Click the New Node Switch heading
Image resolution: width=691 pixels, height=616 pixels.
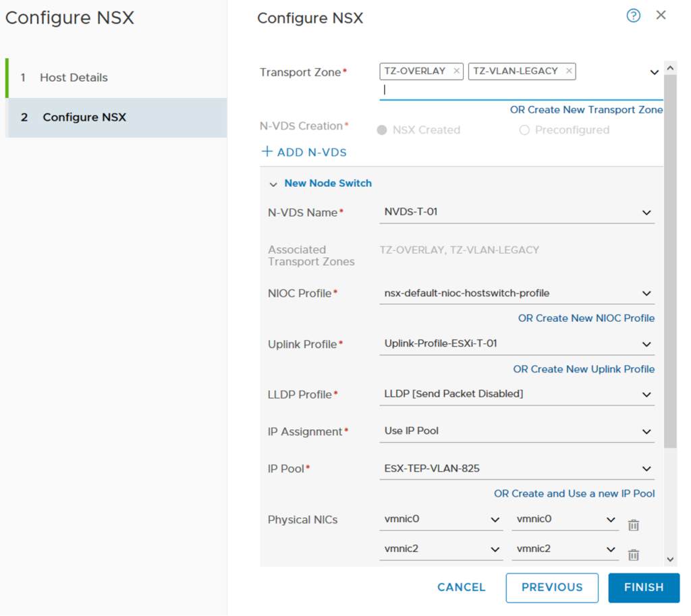click(328, 184)
